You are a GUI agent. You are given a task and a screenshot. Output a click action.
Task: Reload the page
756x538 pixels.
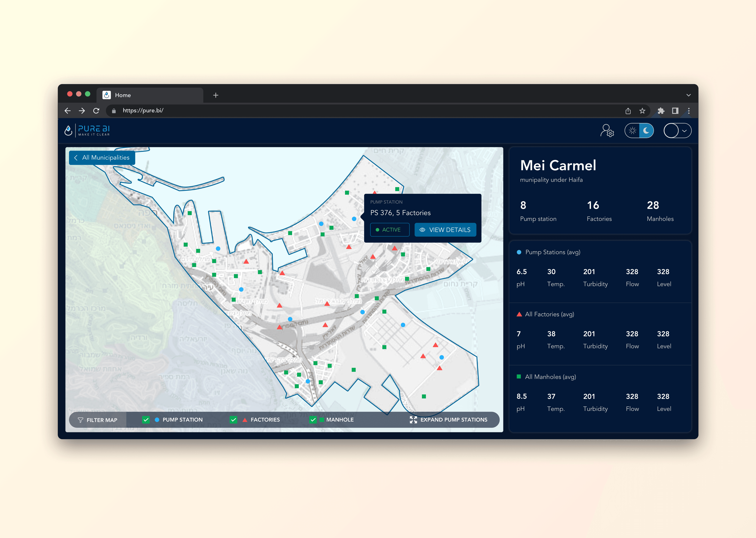point(96,111)
